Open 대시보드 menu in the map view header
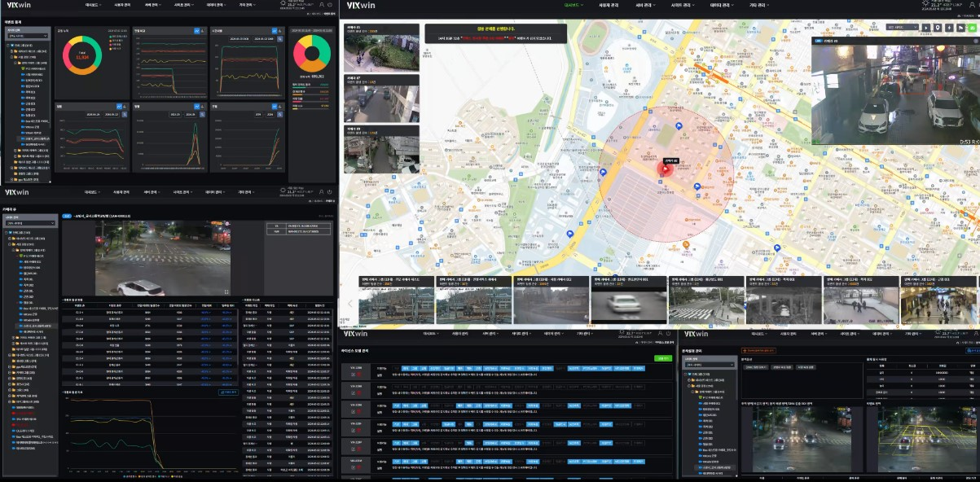Image resolution: width=980 pixels, height=482 pixels. (x=573, y=5)
